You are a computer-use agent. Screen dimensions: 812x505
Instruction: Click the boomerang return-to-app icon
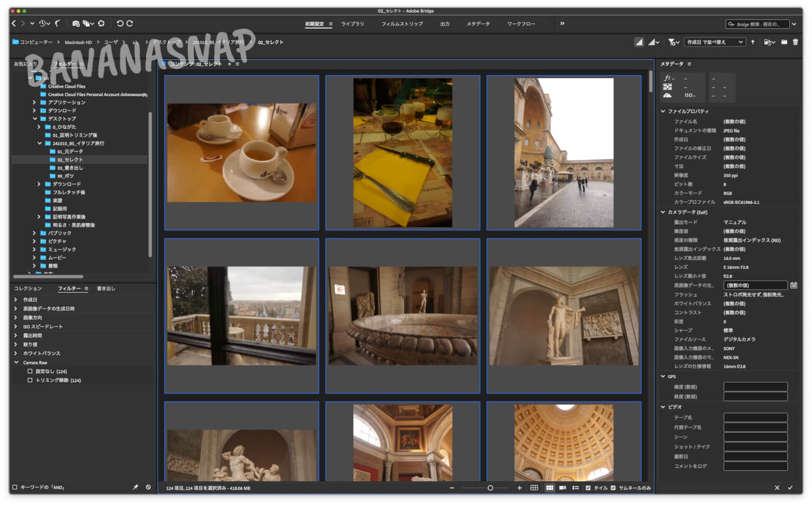point(58,23)
